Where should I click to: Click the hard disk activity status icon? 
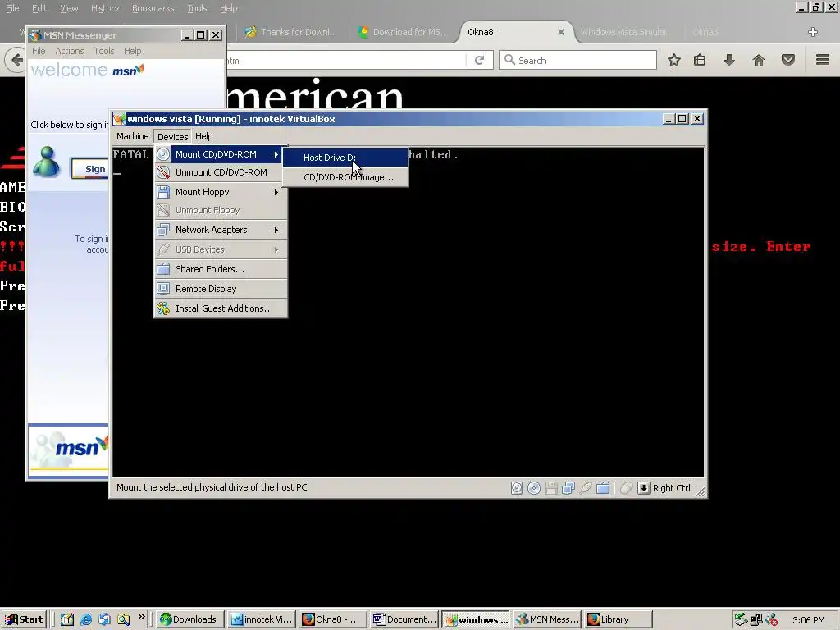517,488
